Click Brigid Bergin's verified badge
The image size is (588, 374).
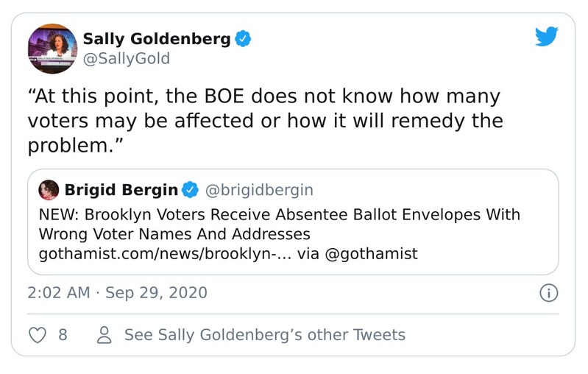click(190, 190)
